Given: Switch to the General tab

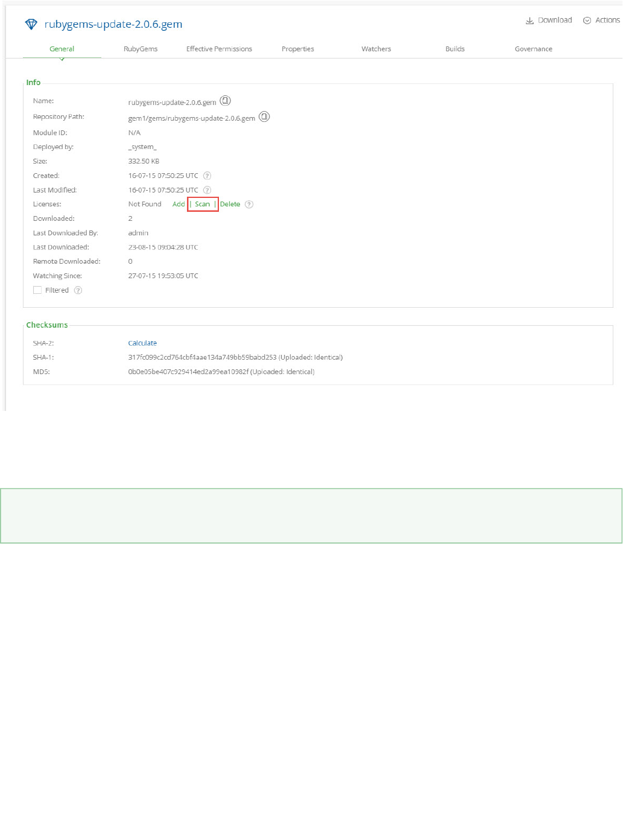Looking at the screenshot, I should click(x=62, y=49).
